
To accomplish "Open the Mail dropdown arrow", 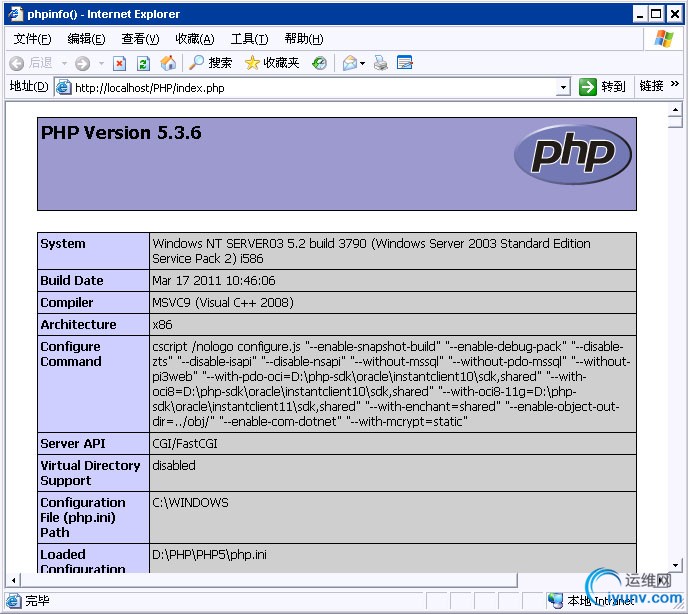I will 362,64.
